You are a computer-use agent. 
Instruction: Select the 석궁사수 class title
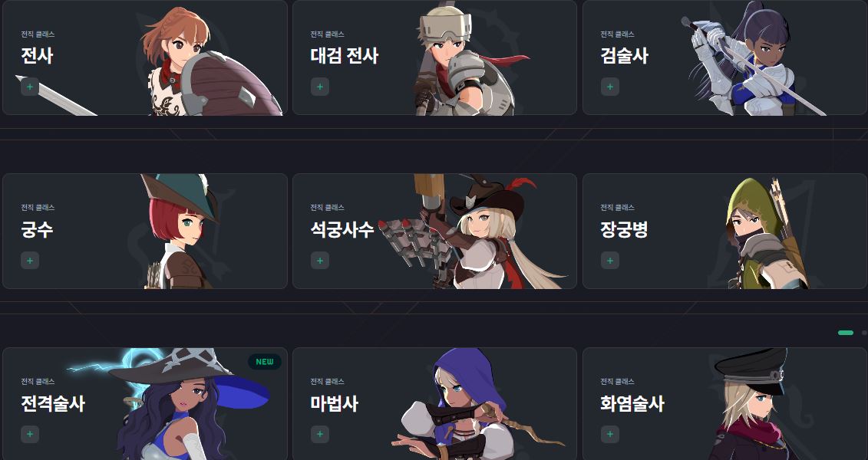[342, 229]
